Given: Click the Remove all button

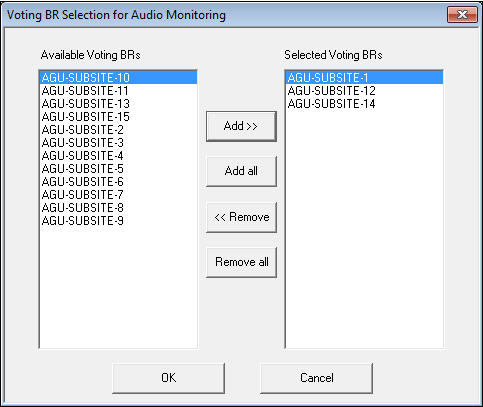Looking at the screenshot, I should [x=241, y=262].
